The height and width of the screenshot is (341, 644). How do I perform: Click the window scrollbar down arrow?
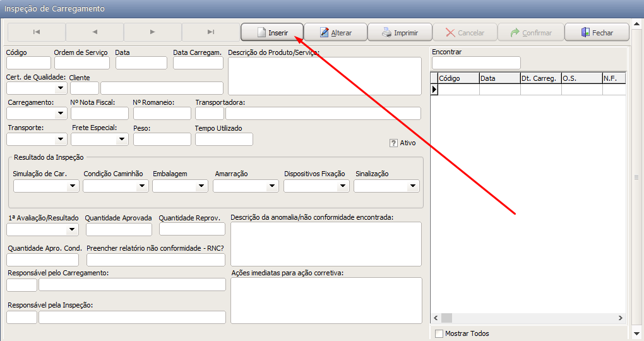pos(636,333)
